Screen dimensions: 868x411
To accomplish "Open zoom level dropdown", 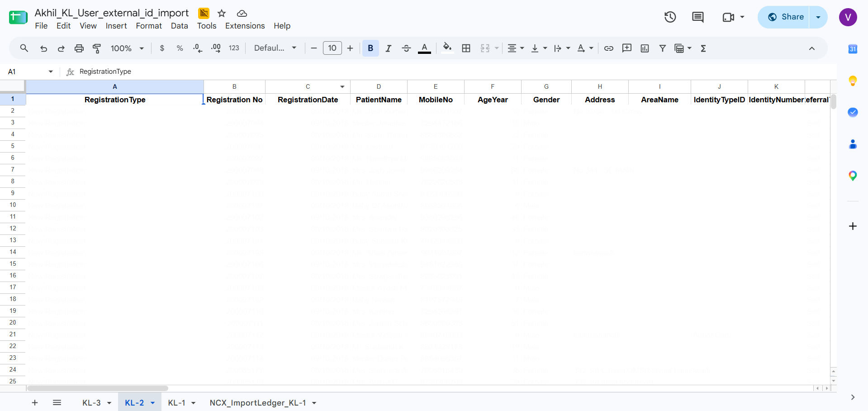I will click(127, 48).
